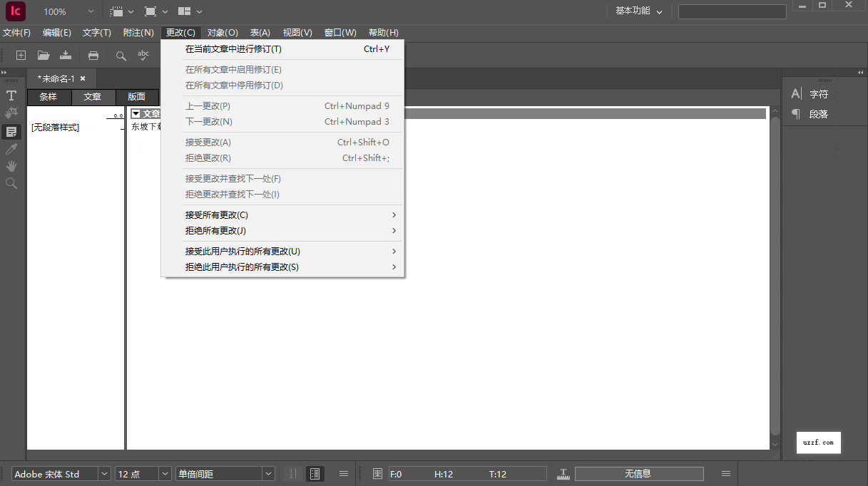Select the Notes tool in the left toolbar
This screenshot has width=868, height=486.
click(11, 131)
